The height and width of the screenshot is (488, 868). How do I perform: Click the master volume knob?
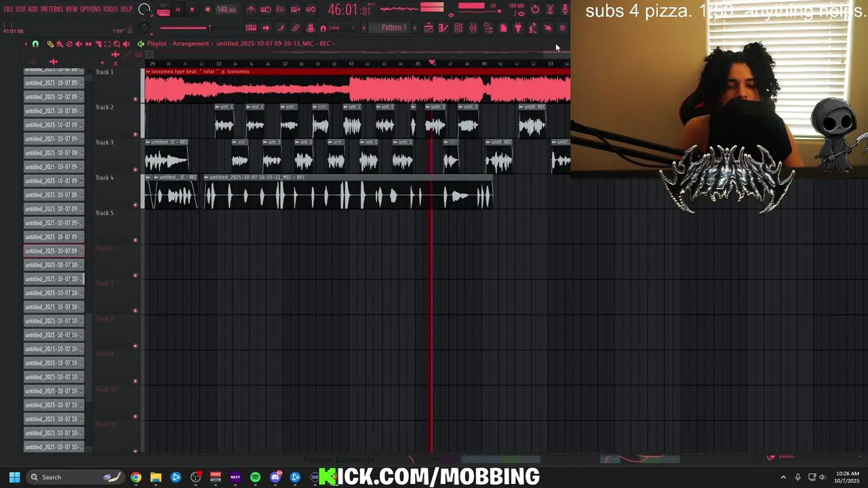click(144, 9)
